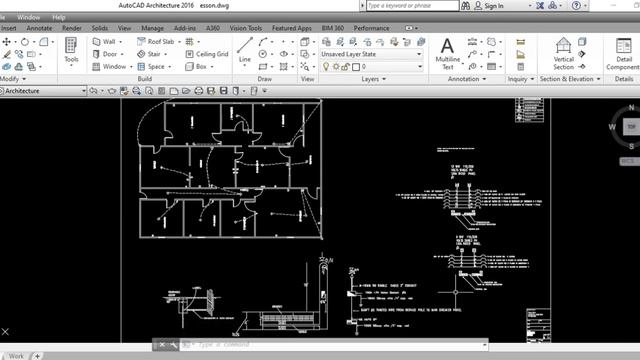Toggle layer lock padlock icon
The image size is (640, 360).
point(345,67)
